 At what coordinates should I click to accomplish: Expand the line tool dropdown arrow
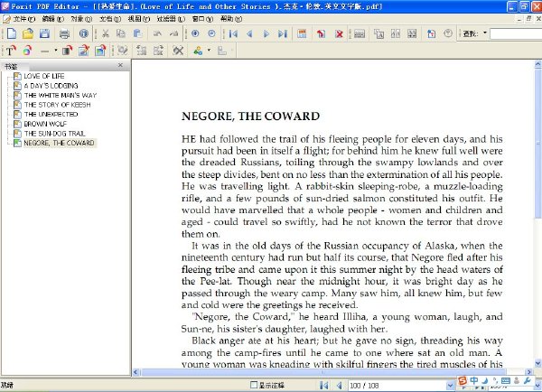click(56, 51)
